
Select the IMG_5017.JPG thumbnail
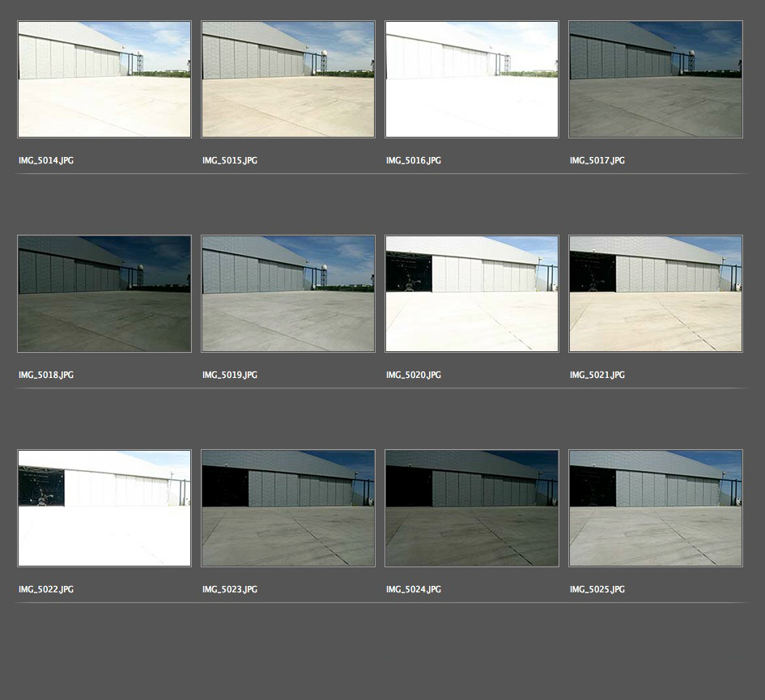pos(656,79)
